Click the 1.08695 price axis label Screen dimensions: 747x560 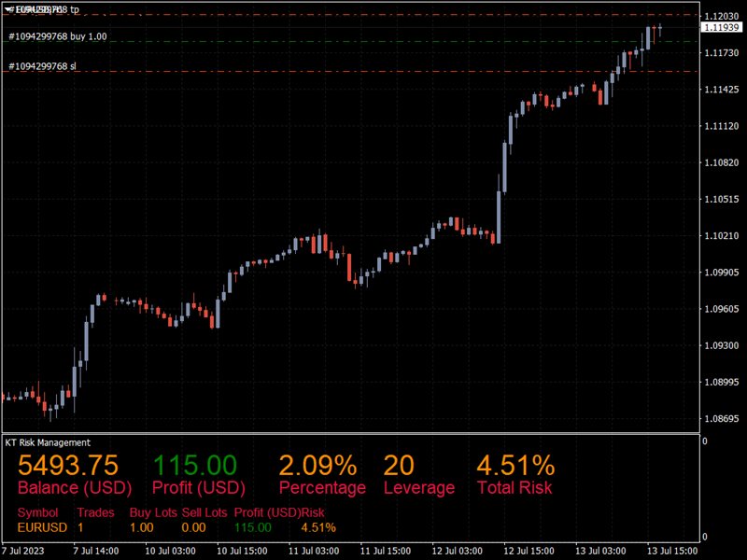point(722,418)
